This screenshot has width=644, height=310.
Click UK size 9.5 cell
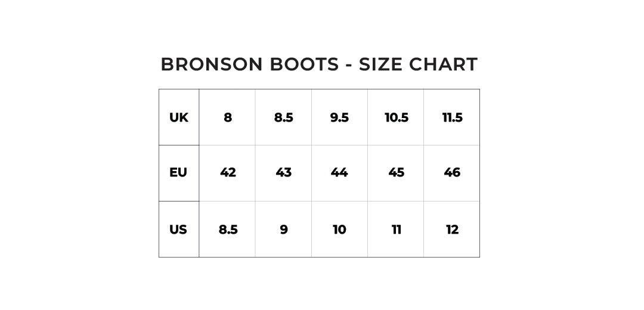(339, 117)
